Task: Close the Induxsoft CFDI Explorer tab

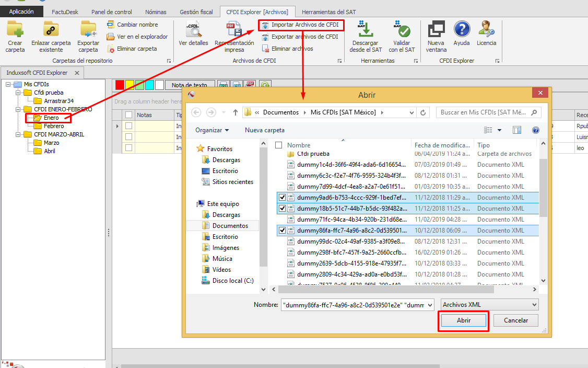Action: [77, 73]
